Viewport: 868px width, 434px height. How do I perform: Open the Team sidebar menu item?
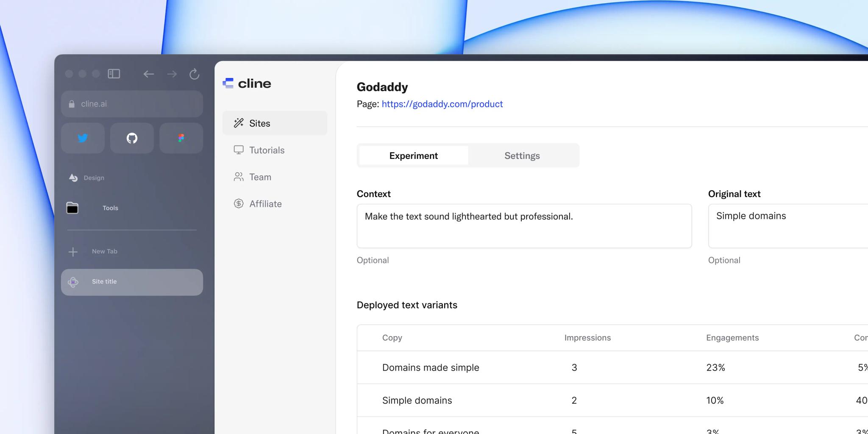(x=275, y=177)
